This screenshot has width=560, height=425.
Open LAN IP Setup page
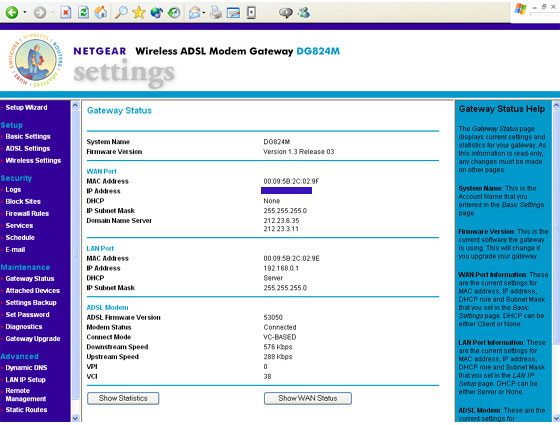(x=25, y=380)
